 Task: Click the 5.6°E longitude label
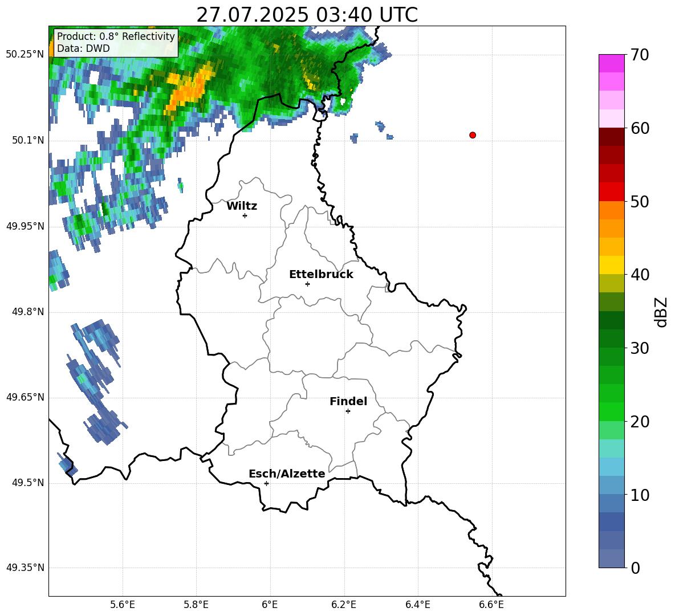[x=123, y=605]
